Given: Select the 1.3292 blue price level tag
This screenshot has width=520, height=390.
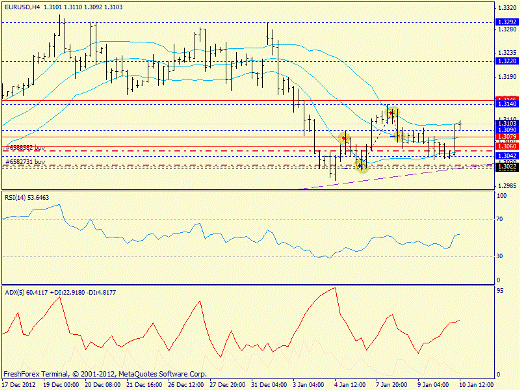Looking at the screenshot, I should point(507,22).
